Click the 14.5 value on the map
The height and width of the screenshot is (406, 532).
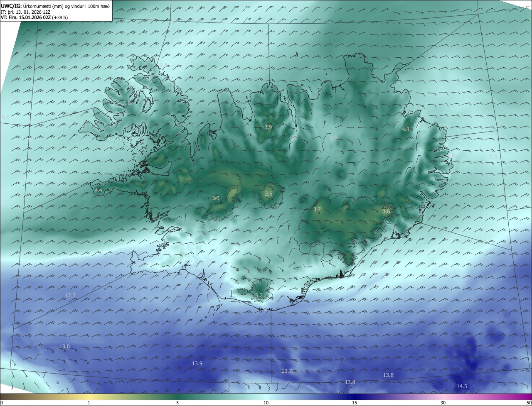(x=462, y=386)
